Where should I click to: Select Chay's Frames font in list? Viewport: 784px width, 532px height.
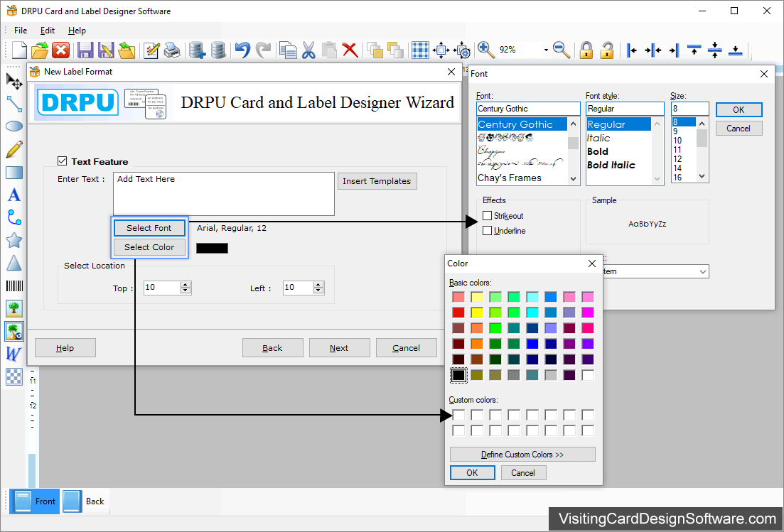510,178
